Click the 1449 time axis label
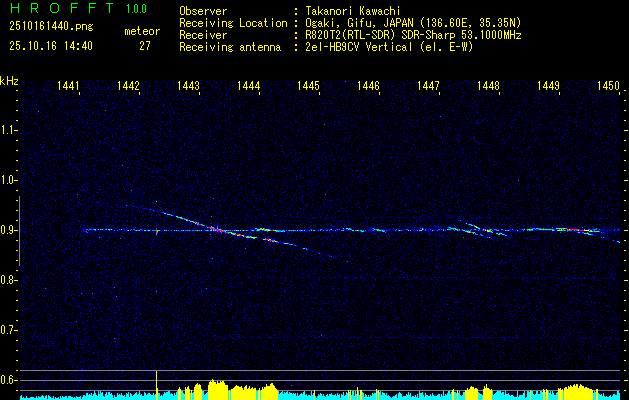This screenshot has width=629, height=400. tap(548, 85)
